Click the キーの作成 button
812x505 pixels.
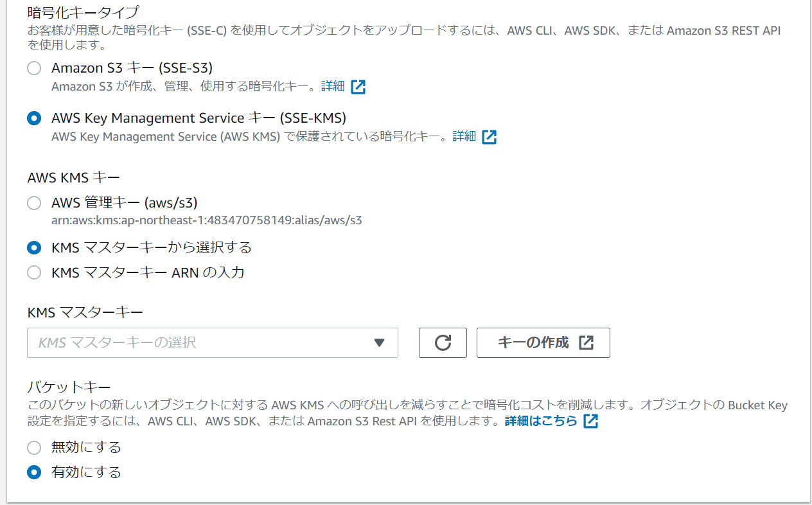coord(543,342)
